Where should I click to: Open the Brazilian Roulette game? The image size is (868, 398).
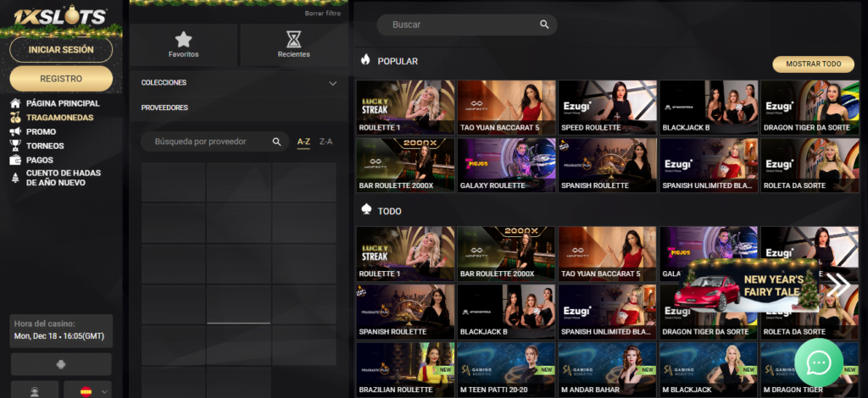tap(405, 369)
